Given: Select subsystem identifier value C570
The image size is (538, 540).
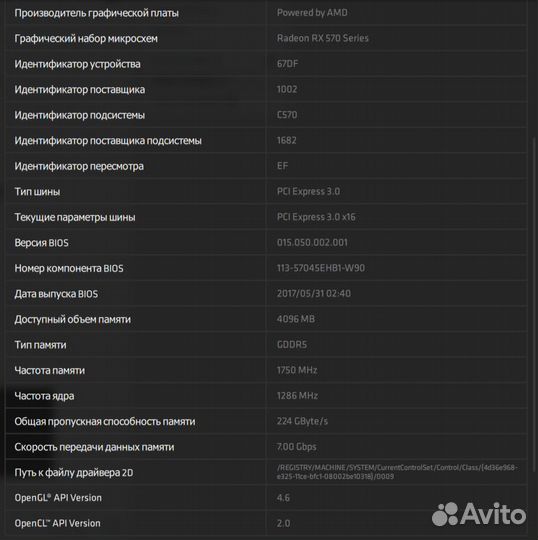Looking at the screenshot, I should click(x=287, y=115).
